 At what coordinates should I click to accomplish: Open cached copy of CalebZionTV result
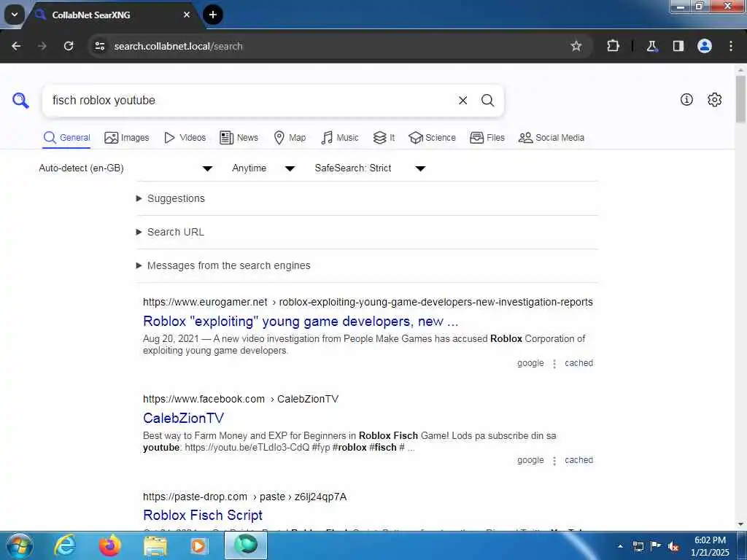578,461
